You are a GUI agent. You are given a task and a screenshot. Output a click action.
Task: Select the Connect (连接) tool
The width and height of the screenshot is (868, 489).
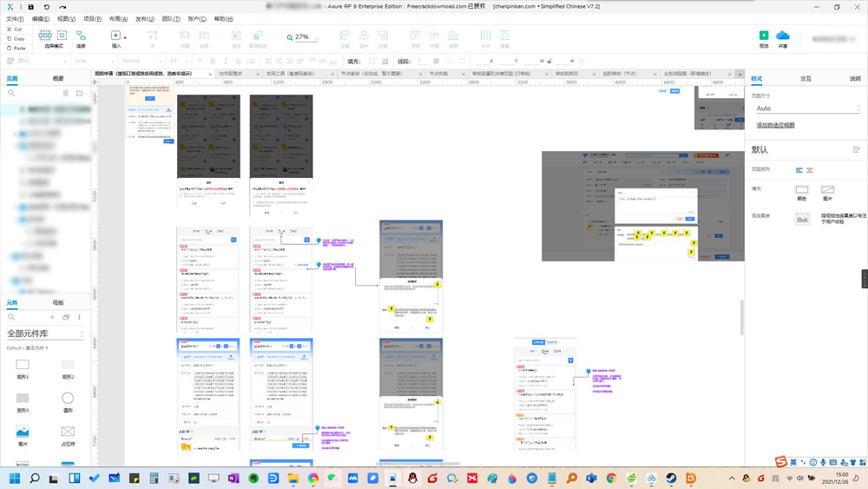(81, 36)
